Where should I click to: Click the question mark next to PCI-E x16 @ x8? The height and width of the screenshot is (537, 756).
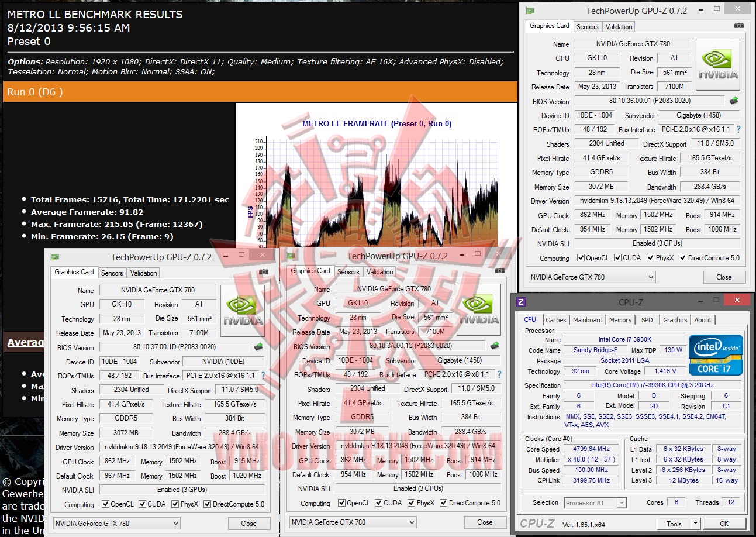(499, 374)
